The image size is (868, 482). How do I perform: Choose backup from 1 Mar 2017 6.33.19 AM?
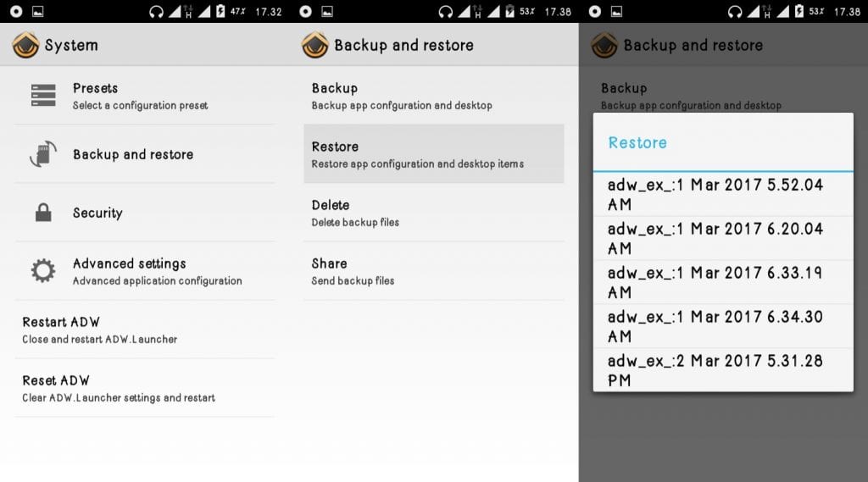[x=722, y=282]
